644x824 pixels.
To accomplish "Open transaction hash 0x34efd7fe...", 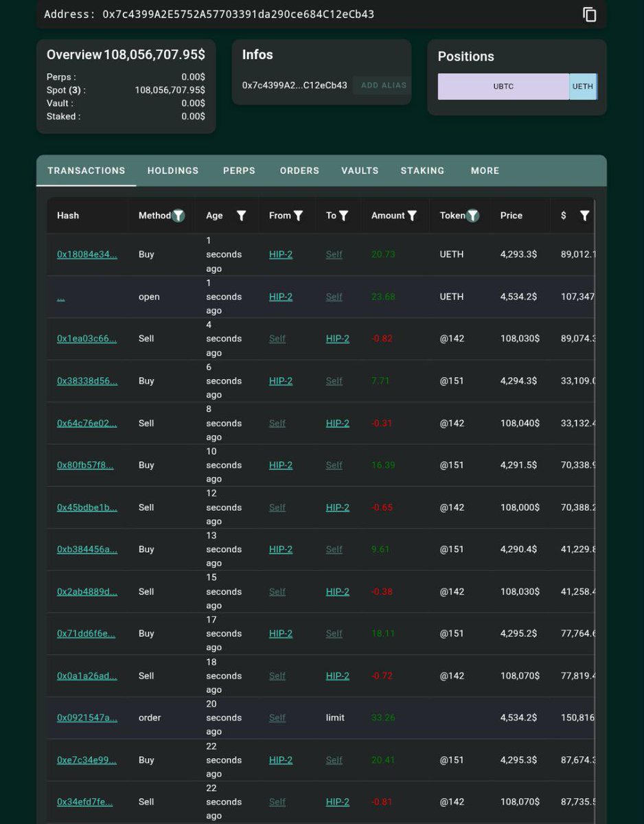I will pyautogui.click(x=85, y=802).
